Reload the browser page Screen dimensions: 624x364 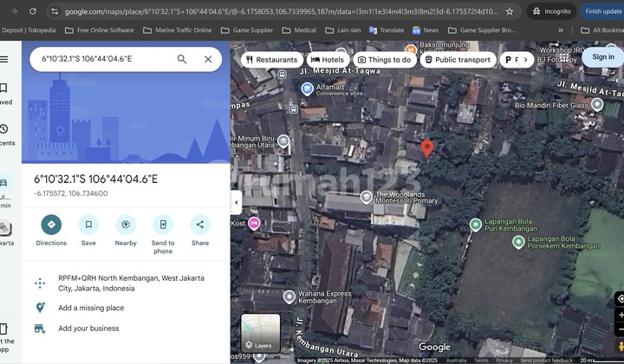click(x=33, y=11)
